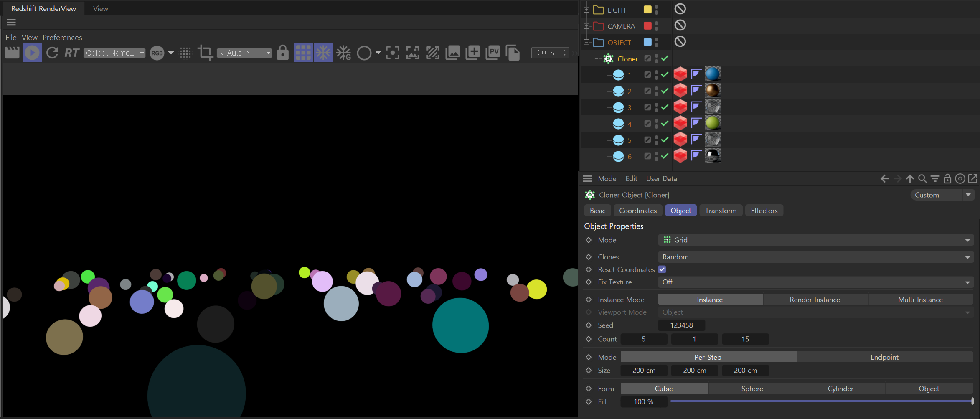980x419 pixels.
Task: Send to Picture Viewer PV icon
Action: pyautogui.click(x=493, y=53)
